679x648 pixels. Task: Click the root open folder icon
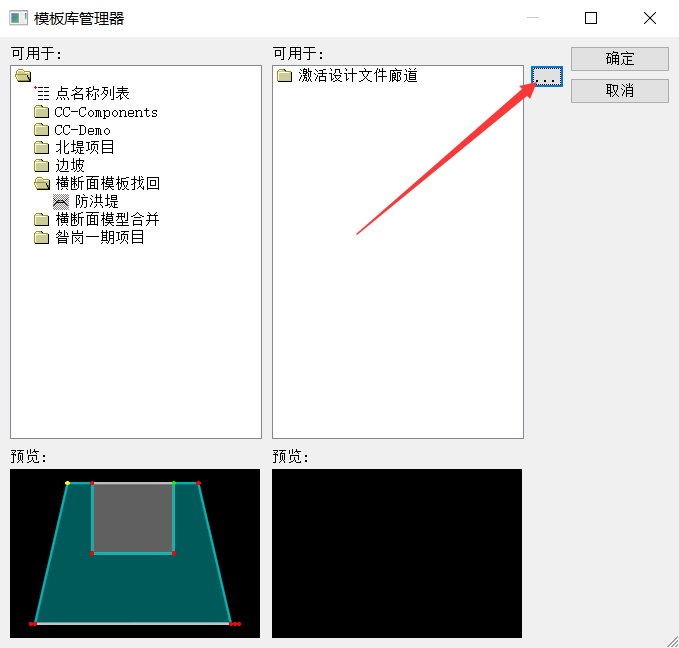click(23, 76)
